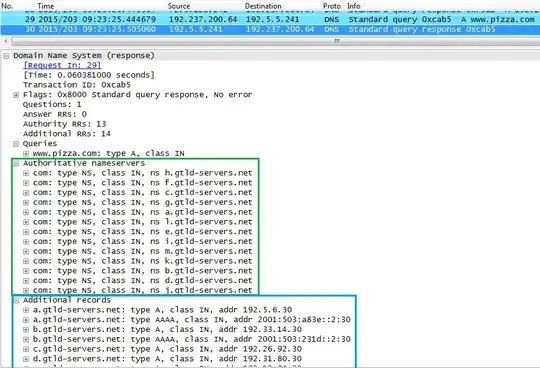Sort by Destination column header

[263, 6]
